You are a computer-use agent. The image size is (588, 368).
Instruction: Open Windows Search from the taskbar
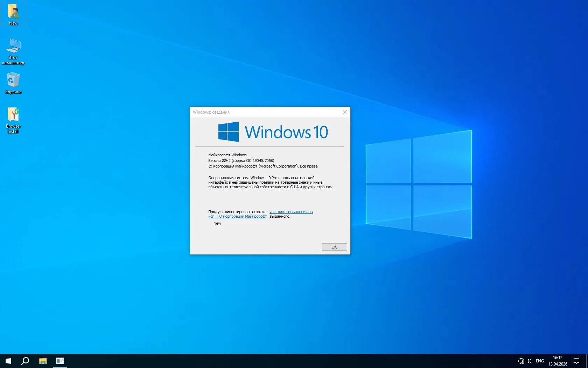pos(24,361)
